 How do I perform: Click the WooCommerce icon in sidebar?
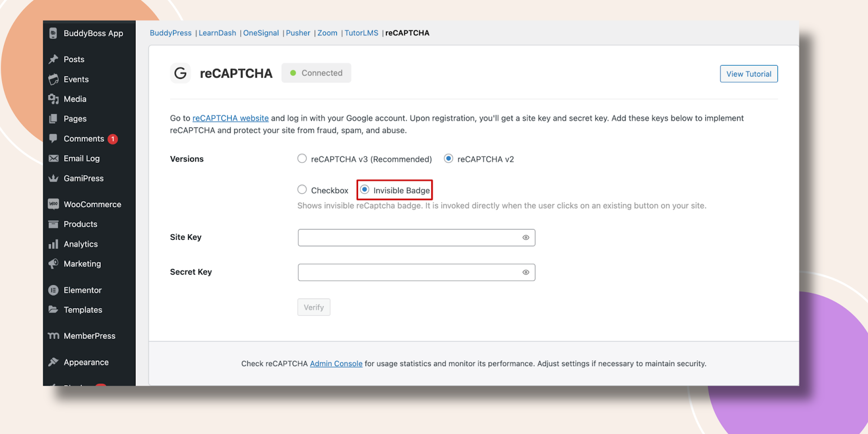coord(53,204)
